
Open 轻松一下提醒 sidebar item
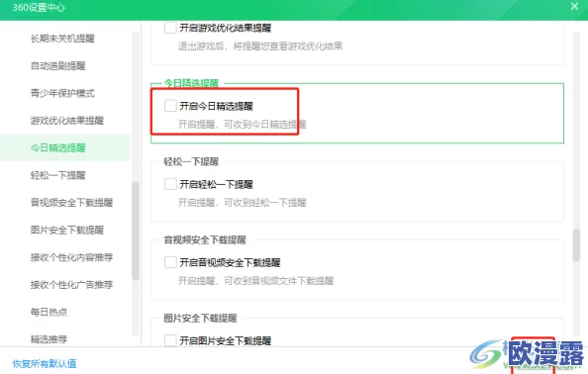click(58, 175)
